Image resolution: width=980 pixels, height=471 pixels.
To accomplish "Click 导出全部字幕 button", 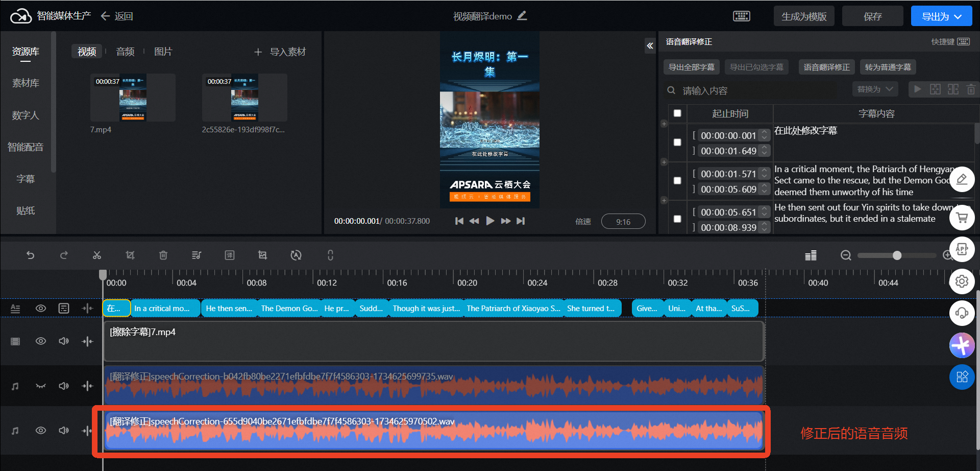I will pos(692,67).
